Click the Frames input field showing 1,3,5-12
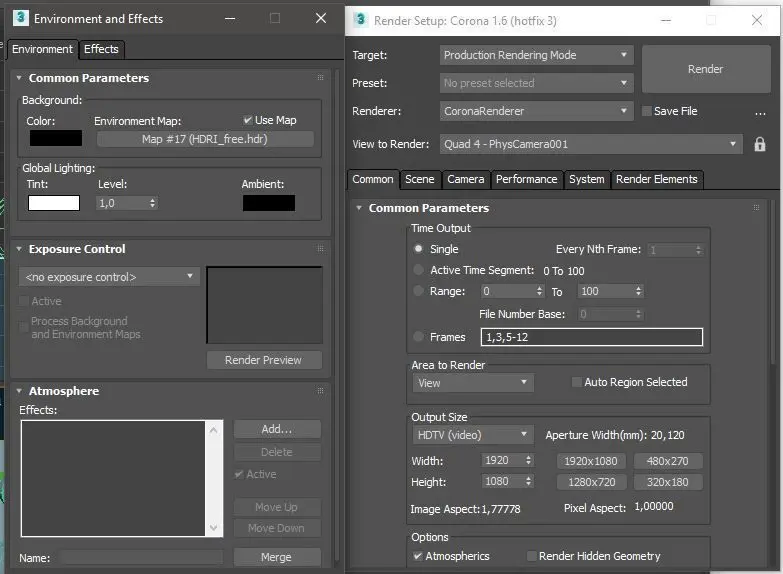 click(x=591, y=337)
